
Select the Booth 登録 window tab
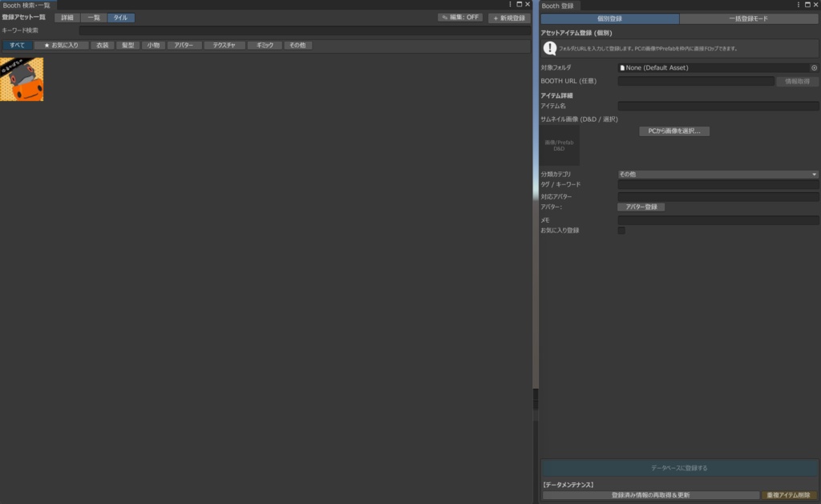[558, 6]
